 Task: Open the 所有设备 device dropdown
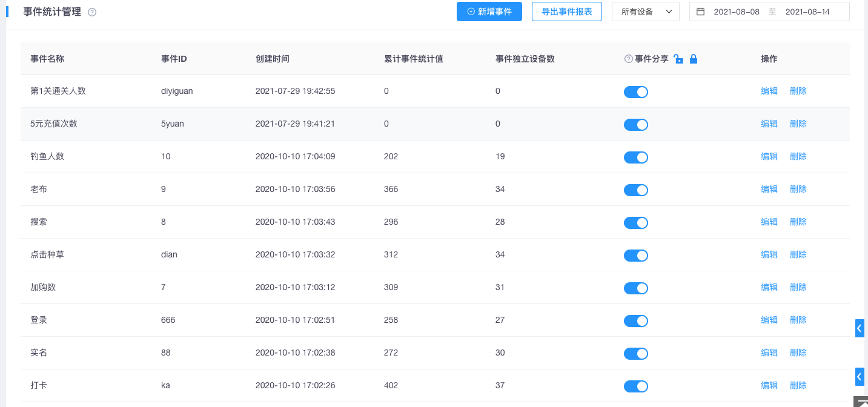click(646, 12)
